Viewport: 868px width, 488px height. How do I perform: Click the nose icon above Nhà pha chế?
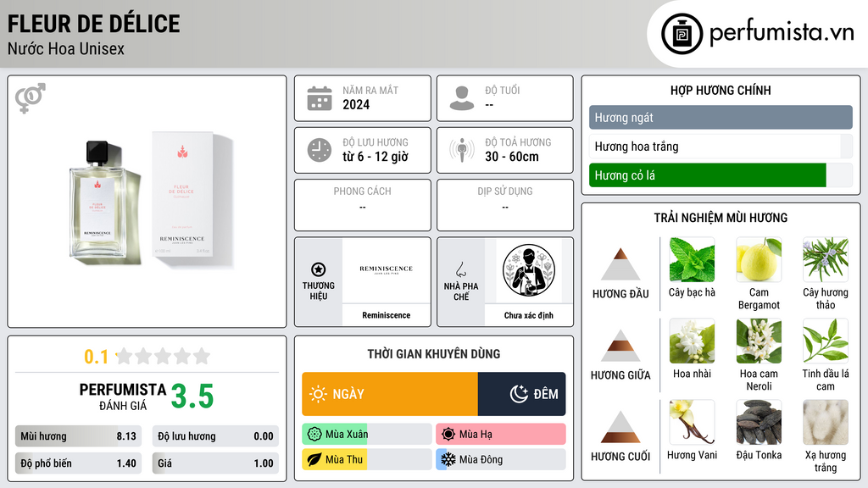click(x=460, y=269)
